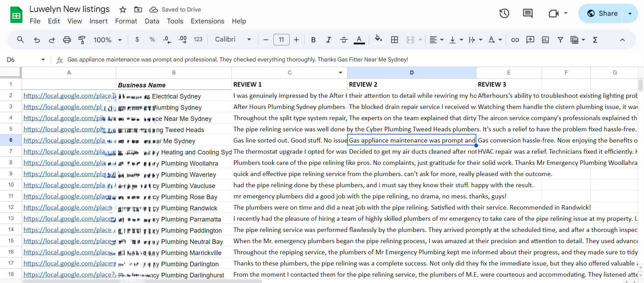This screenshot has height=283, width=644.
Task: Open the comments panel
Action: (528, 14)
